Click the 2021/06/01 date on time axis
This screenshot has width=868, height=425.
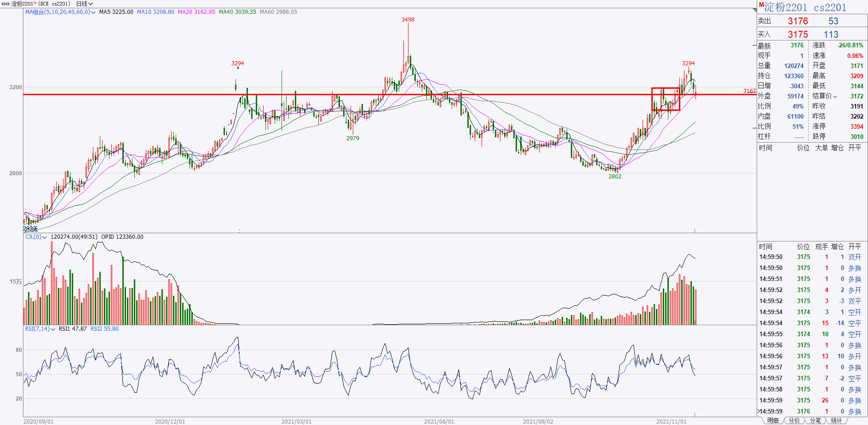(x=439, y=421)
